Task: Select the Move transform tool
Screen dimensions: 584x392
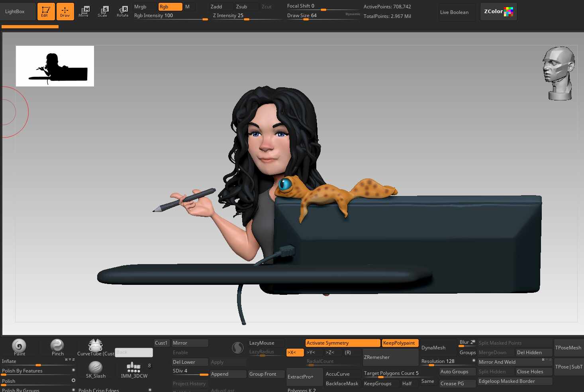Action: click(x=84, y=12)
